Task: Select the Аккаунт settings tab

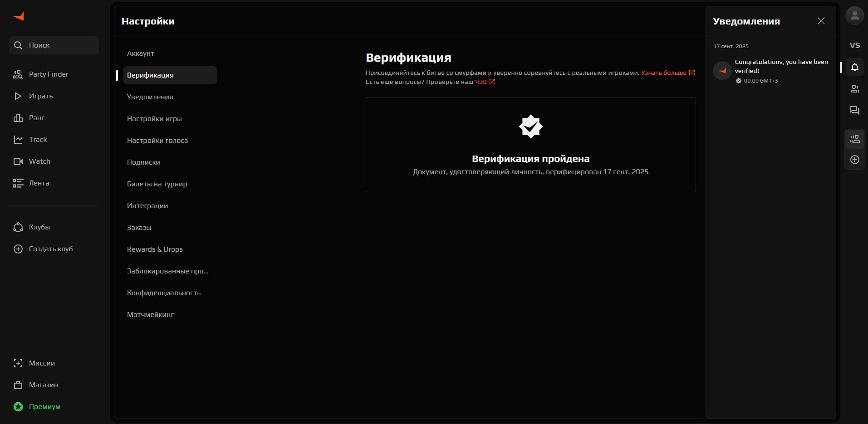Action: pyautogui.click(x=141, y=54)
